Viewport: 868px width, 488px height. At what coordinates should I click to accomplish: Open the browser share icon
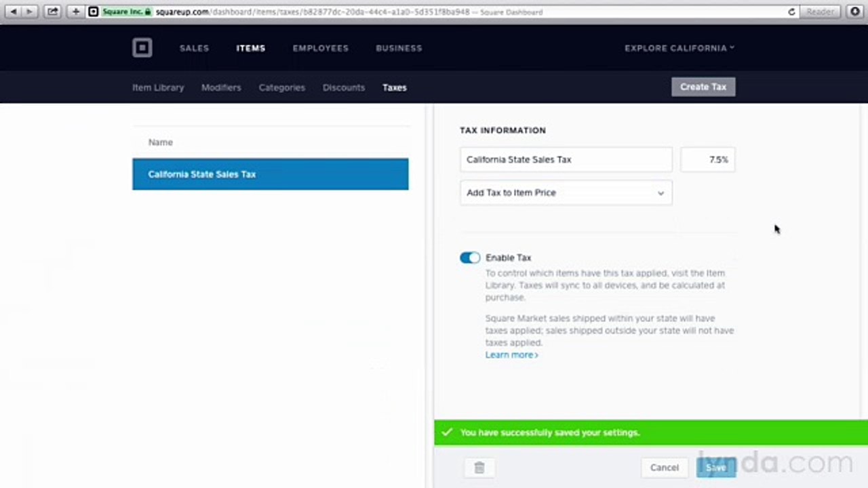pyautogui.click(x=52, y=12)
